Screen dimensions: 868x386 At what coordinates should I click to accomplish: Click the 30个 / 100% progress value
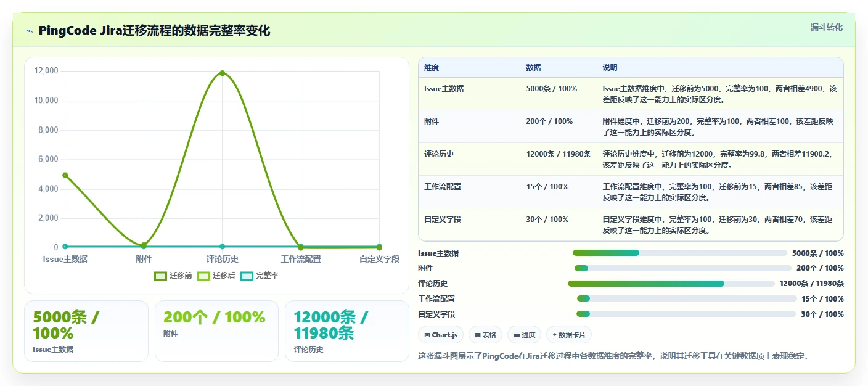coord(822,314)
